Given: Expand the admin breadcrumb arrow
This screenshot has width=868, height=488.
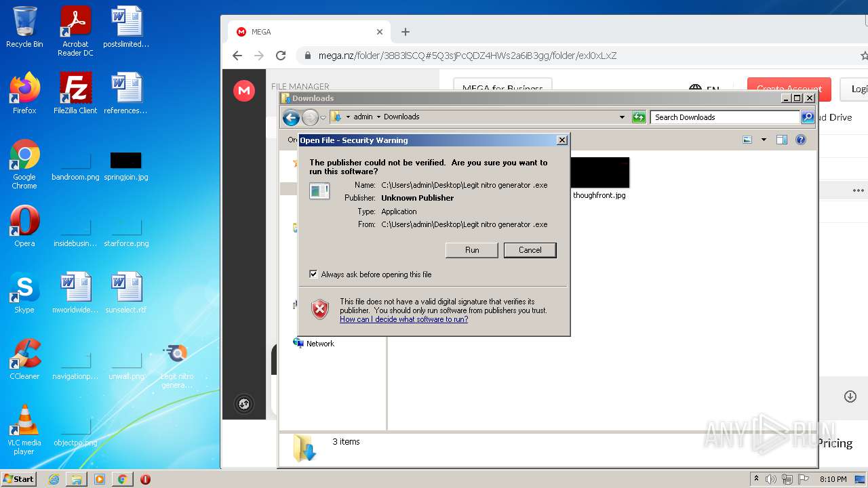Looking at the screenshot, I should tap(378, 117).
